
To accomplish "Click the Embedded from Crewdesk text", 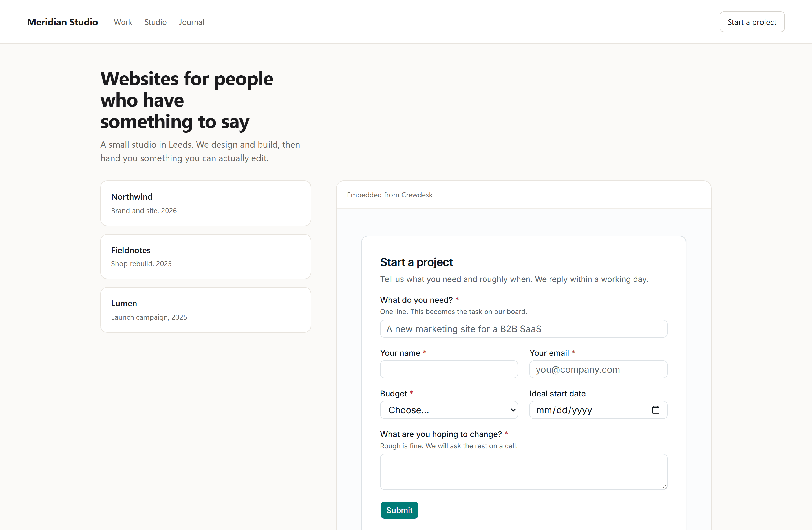I will coord(390,195).
